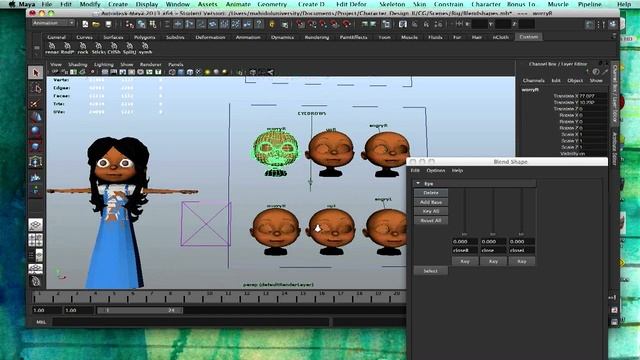The width and height of the screenshot is (640, 360).
Task: Click the Key button under closeR slider
Action: click(x=464, y=261)
